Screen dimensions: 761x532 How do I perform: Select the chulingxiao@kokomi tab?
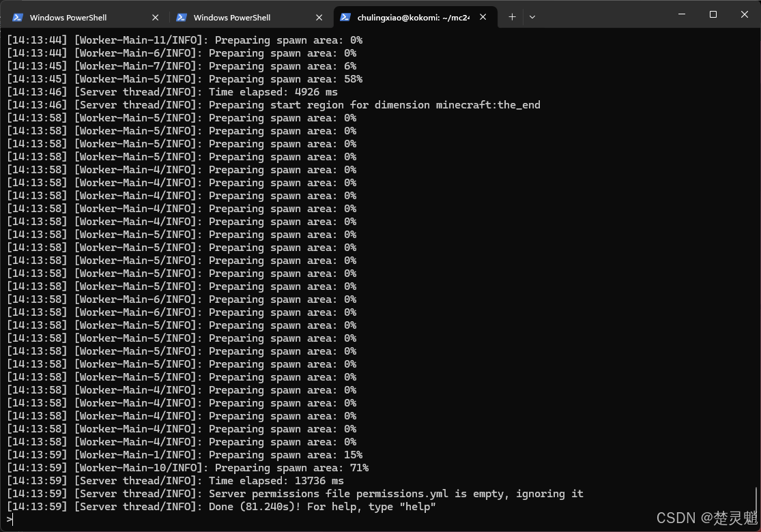coord(415,18)
